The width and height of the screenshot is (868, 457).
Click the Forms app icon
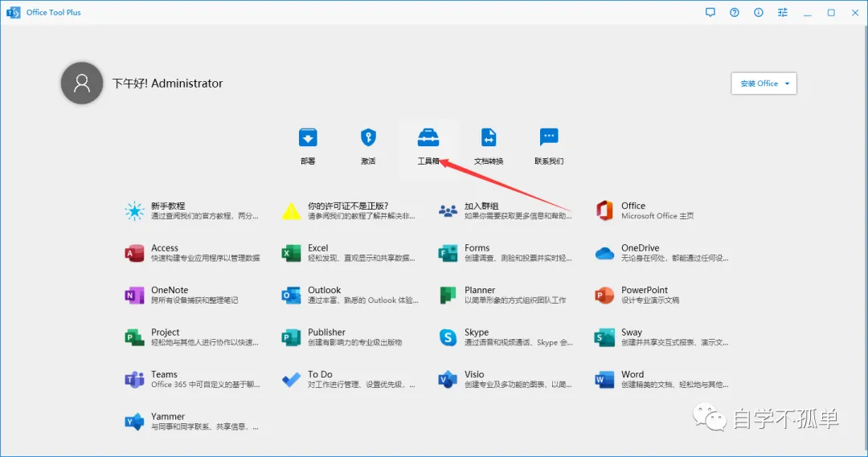coord(448,253)
